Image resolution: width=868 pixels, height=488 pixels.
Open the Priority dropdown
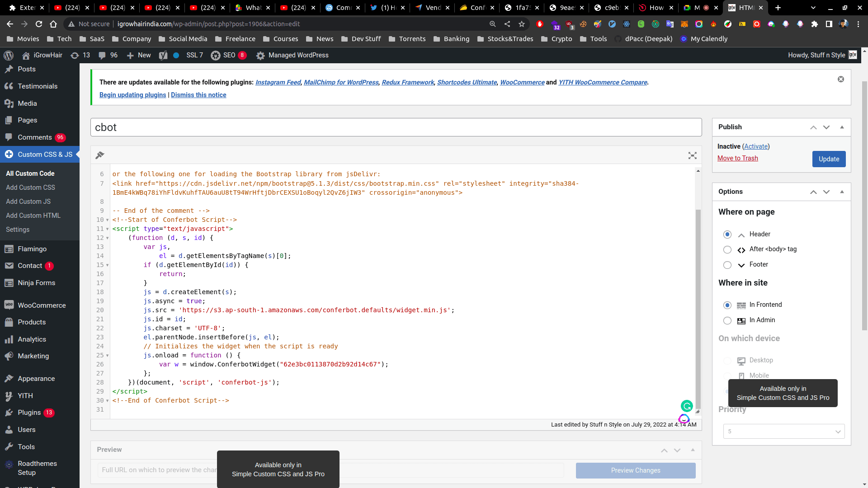pyautogui.click(x=783, y=432)
